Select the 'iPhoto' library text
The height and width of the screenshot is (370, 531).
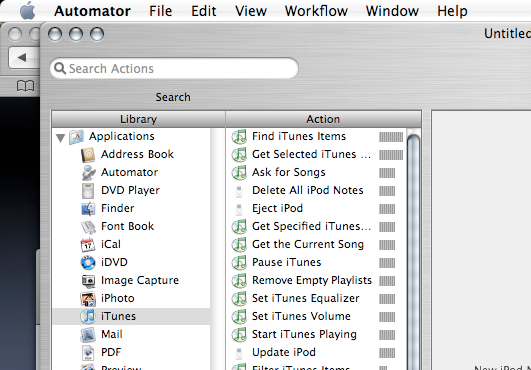[x=118, y=298]
